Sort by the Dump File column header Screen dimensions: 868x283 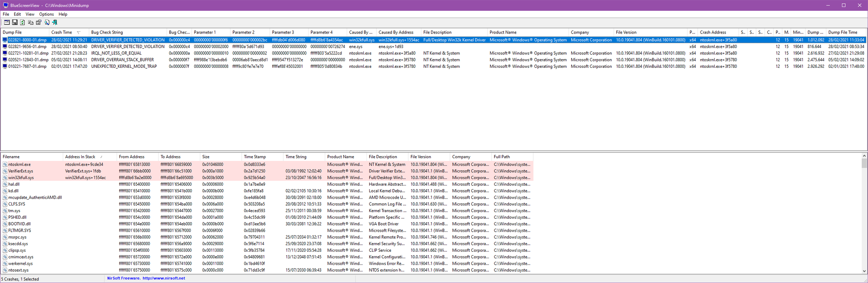pyautogui.click(x=25, y=32)
